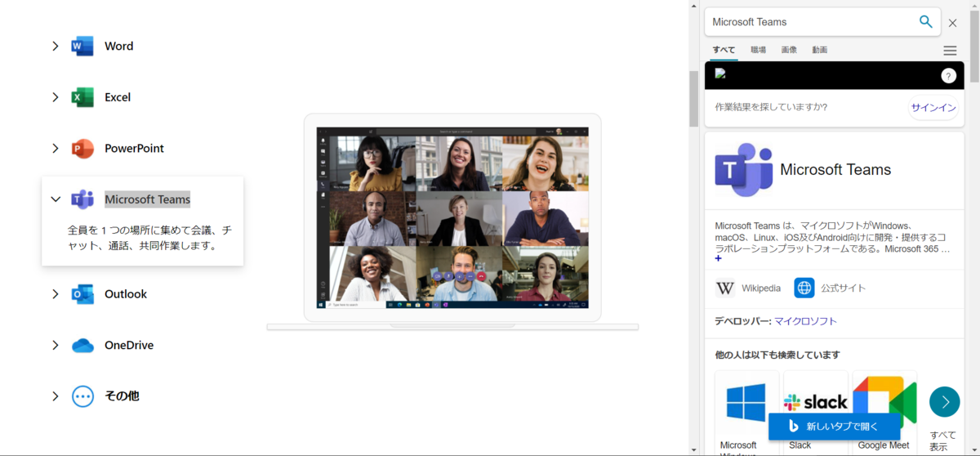The image size is (980, 456).
Task: Expand the OneDrive section chevron
Action: coord(56,346)
